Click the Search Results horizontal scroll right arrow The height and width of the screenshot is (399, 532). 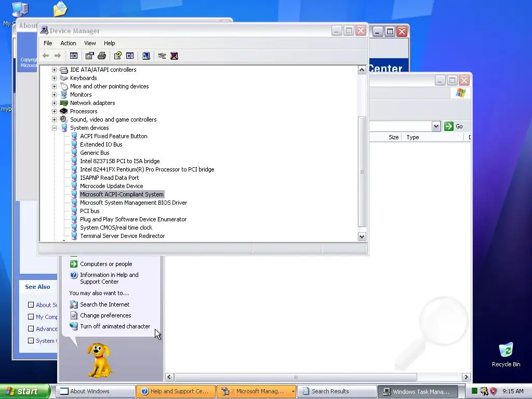[466, 377]
